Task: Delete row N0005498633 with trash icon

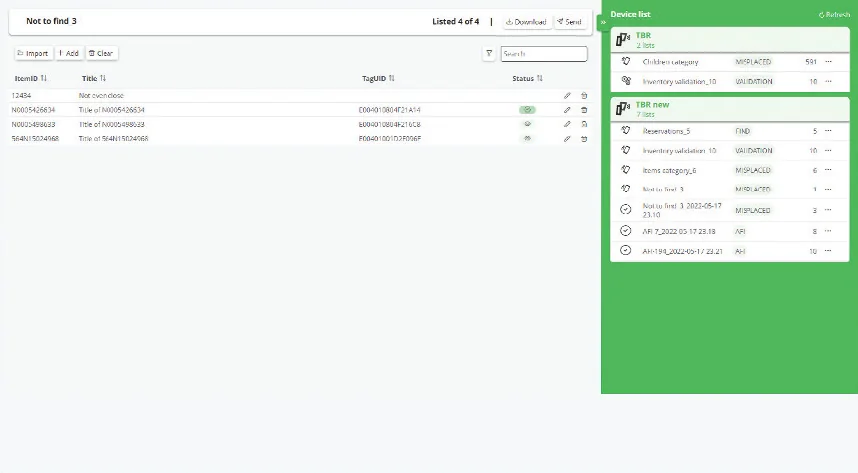Action: pos(584,124)
